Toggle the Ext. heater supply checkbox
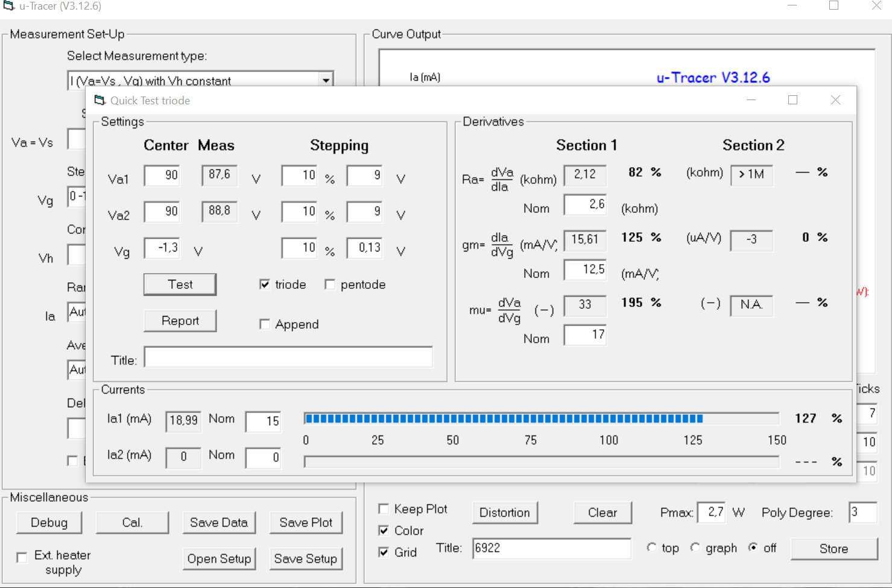 click(22, 557)
